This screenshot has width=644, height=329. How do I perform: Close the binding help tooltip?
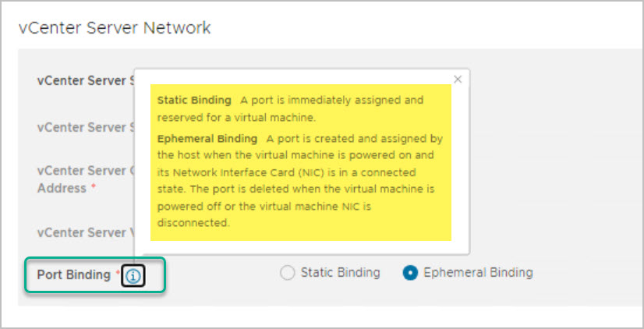coord(458,79)
